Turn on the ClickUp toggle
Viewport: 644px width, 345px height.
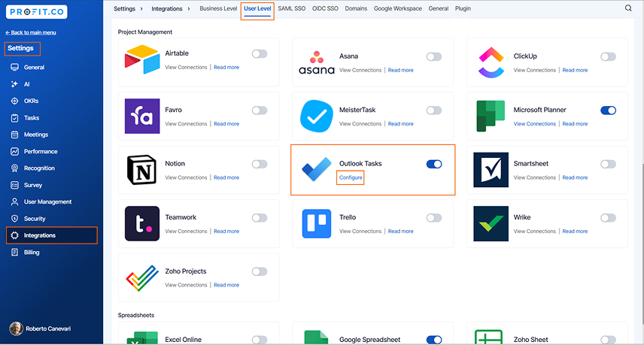point(609,56)
